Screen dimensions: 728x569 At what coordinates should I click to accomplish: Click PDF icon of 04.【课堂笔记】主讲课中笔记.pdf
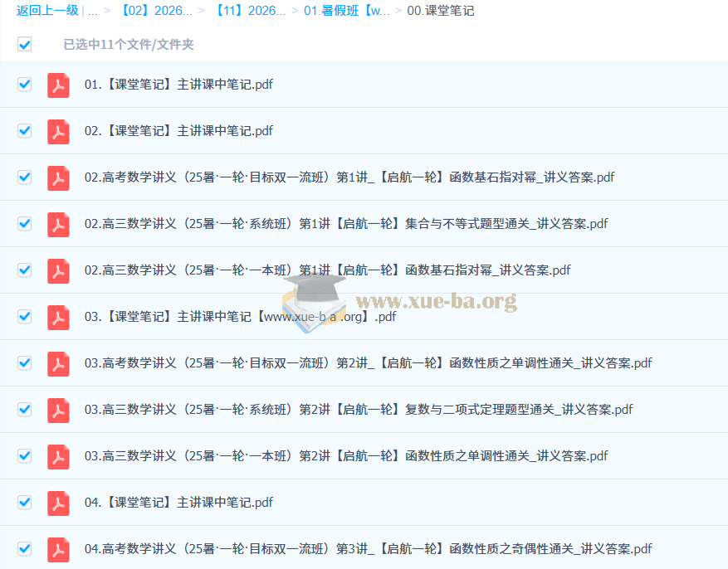click(58, 503)
